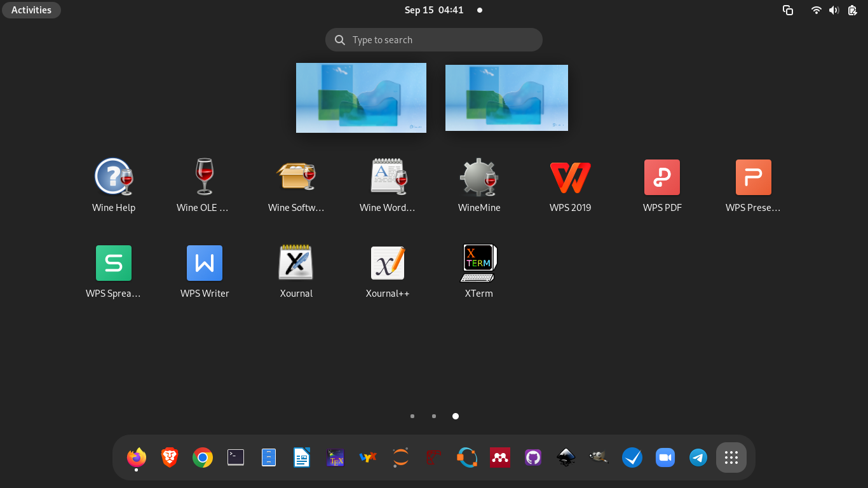This screenshot has height=488, width=868.
Task: Launch XTerm terminal emulator
Action: pyautogui.click(x=478, y=263)
